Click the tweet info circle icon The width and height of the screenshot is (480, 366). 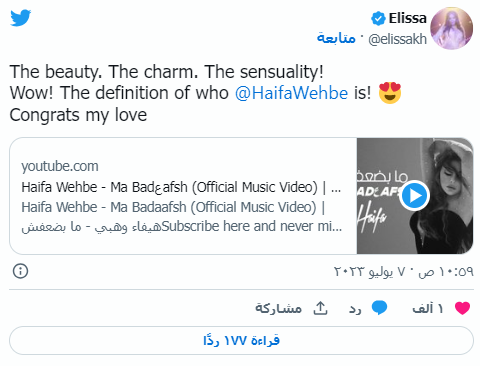pyautogui.click(x=20, y=271)
